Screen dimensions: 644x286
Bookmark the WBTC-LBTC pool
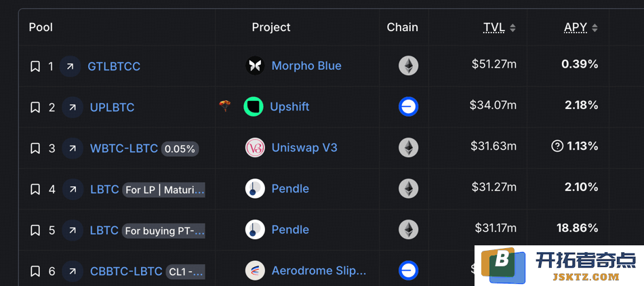[35, 148]
